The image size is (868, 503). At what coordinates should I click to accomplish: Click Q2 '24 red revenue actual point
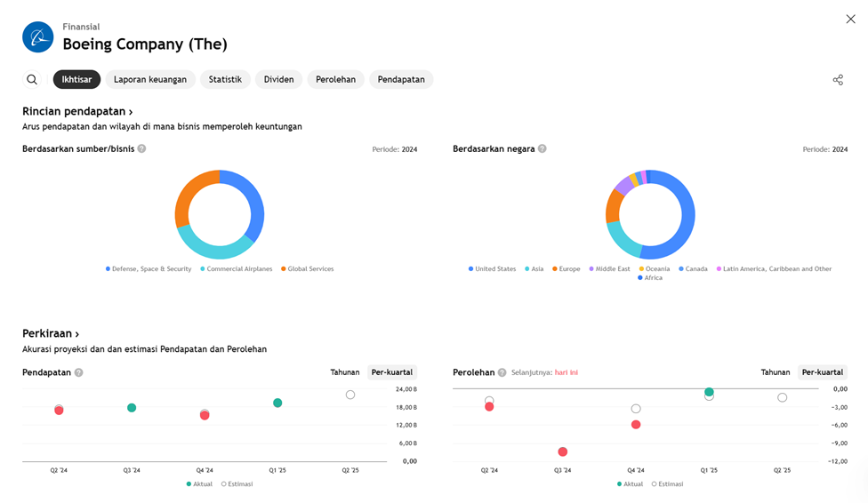pyautogui.click(x=59, y=411)
